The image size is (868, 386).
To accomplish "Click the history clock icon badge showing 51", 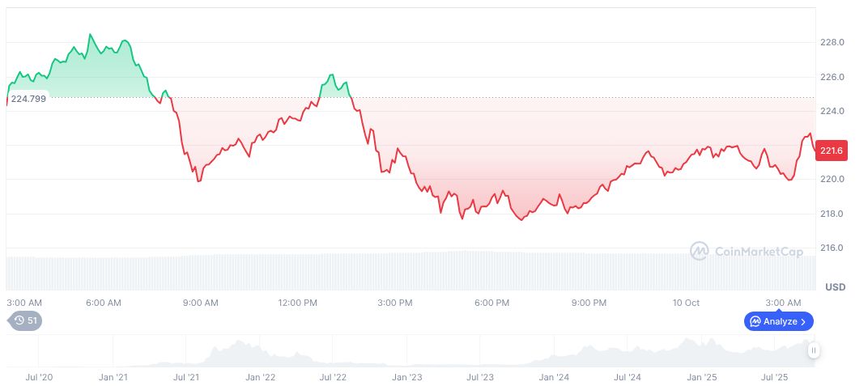I will tap(25, 320).
